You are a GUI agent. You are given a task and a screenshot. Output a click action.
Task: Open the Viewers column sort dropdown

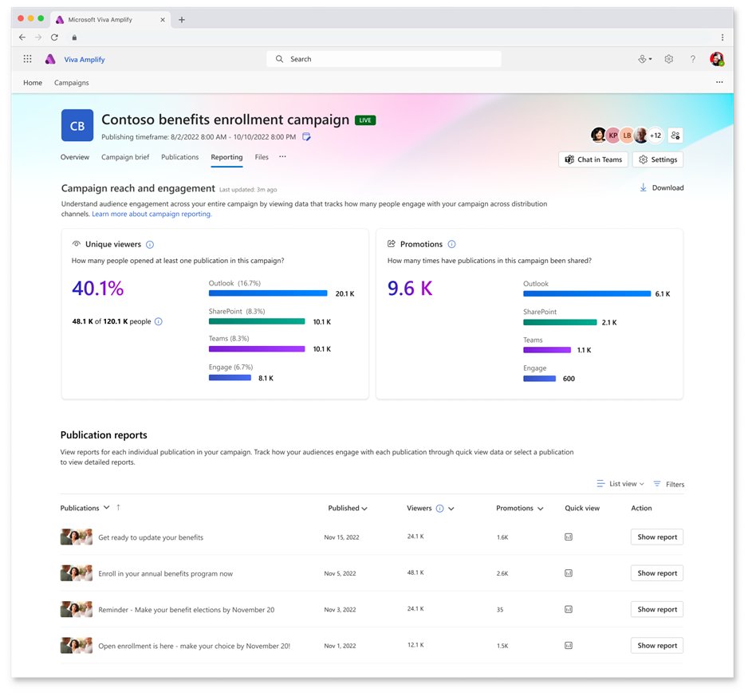pos(451,508)
